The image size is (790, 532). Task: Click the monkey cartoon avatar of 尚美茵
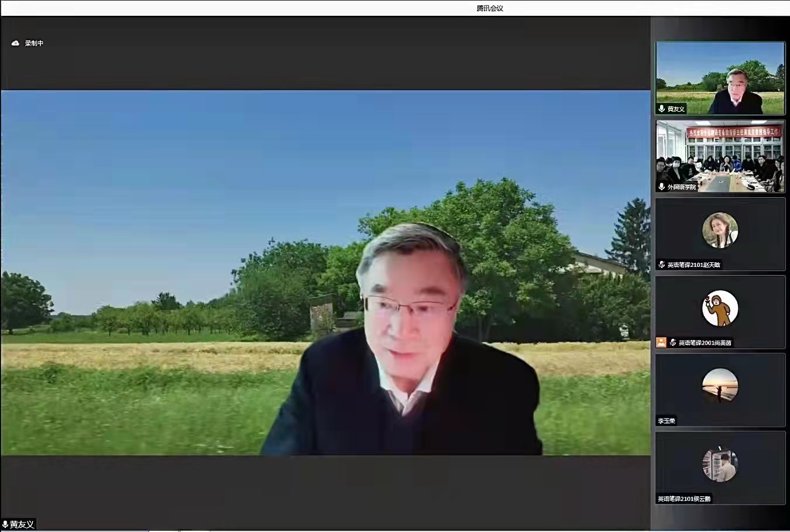pyautogui.click(x=720, y=308)
